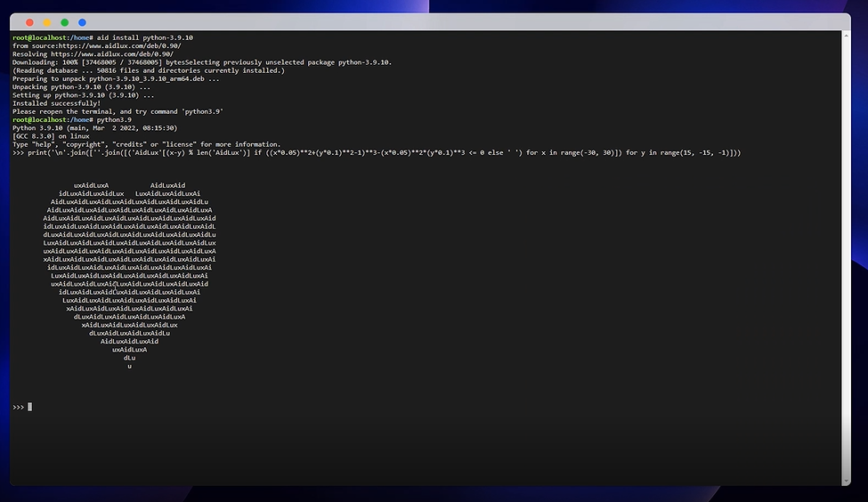Click the 'AidLuxAidLuxAid' row of heart
The width and height of the screenshot is (868, 502).
click(x=130, y=342)
